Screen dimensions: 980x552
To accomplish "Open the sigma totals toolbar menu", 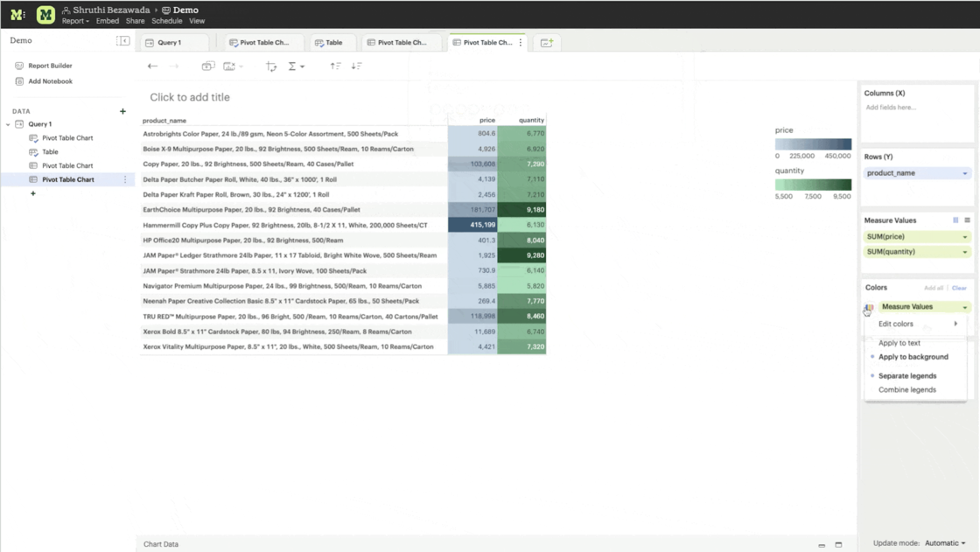I will coord(296,66).
